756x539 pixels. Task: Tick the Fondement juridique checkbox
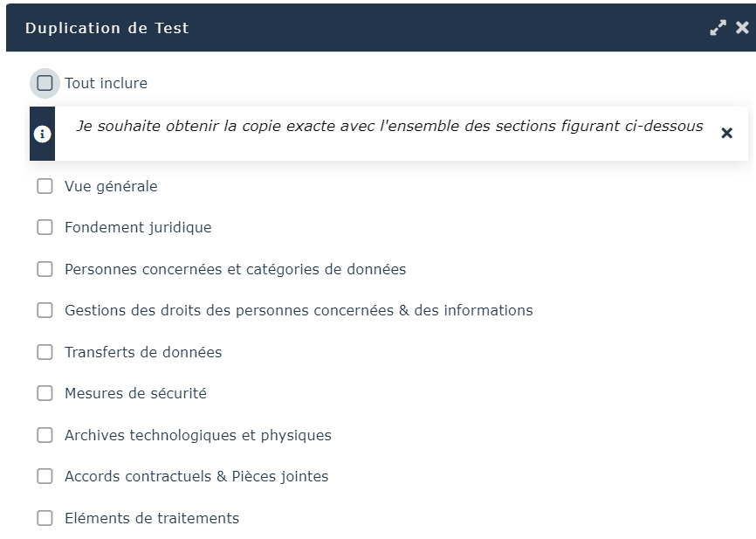45,227
